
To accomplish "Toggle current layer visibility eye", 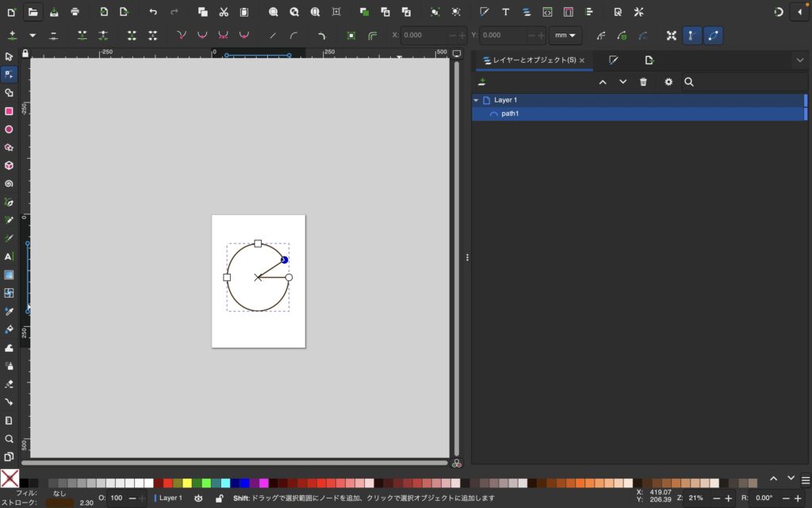I will 198,498.
